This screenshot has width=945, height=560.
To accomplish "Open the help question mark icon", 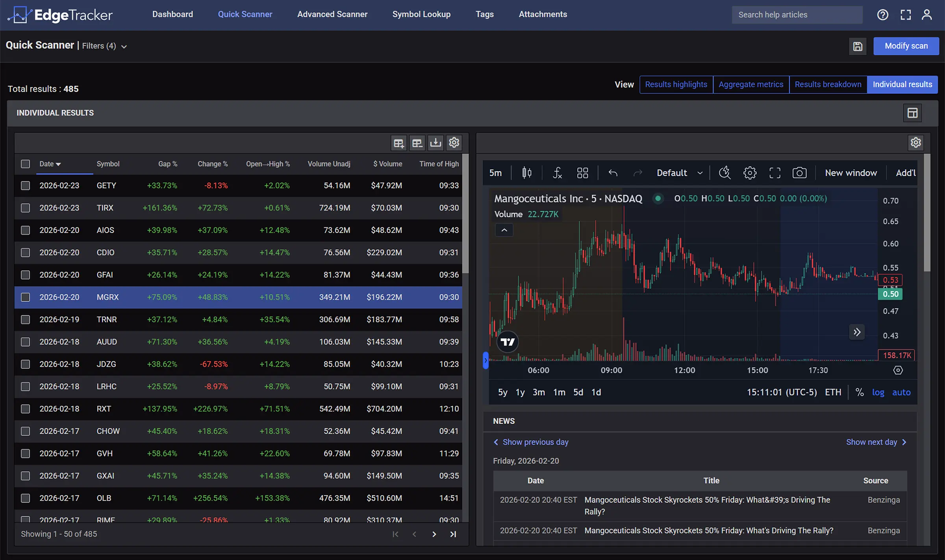I will [882, 15].
